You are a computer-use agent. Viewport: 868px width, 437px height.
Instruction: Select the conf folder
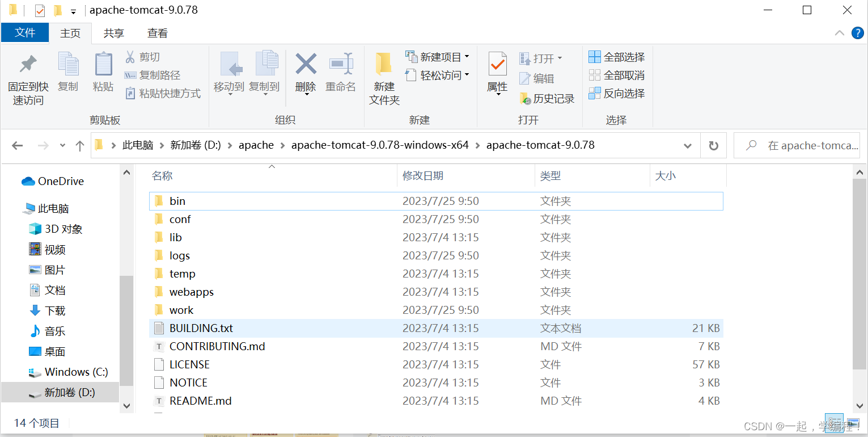[x=436, y=219]
